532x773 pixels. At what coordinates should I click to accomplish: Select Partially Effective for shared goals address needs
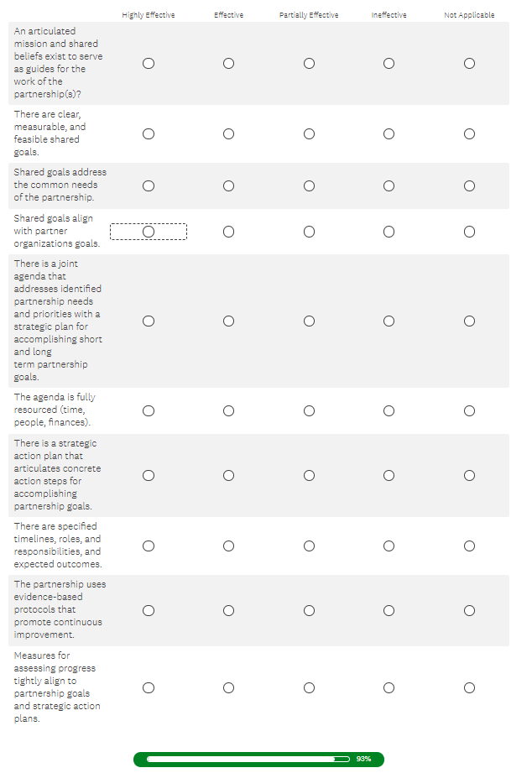pyautogui.click(x=310, y=185)
